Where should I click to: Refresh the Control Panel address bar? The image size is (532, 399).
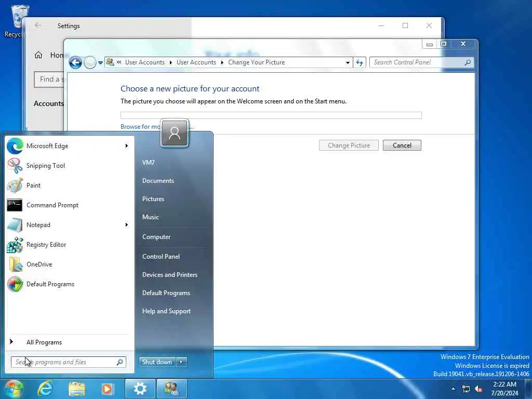(360, 62)
